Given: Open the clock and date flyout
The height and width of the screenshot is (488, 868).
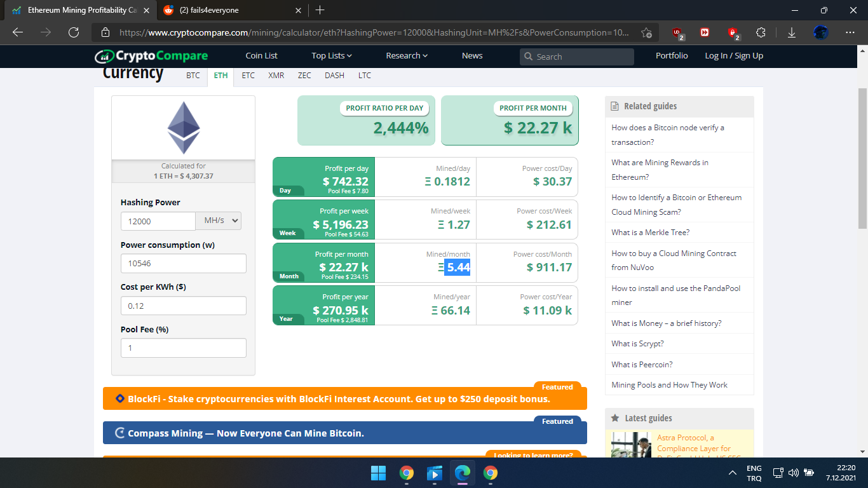Looking at the screenshot, I should pos(840,473).
